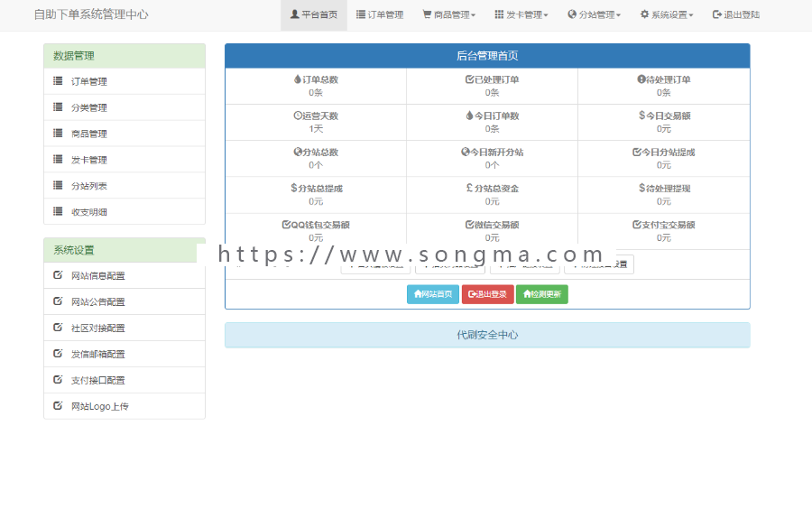Open 订单管理 in top navigation bar
This screenshot has height=509, width=812.
pos(380,15)
